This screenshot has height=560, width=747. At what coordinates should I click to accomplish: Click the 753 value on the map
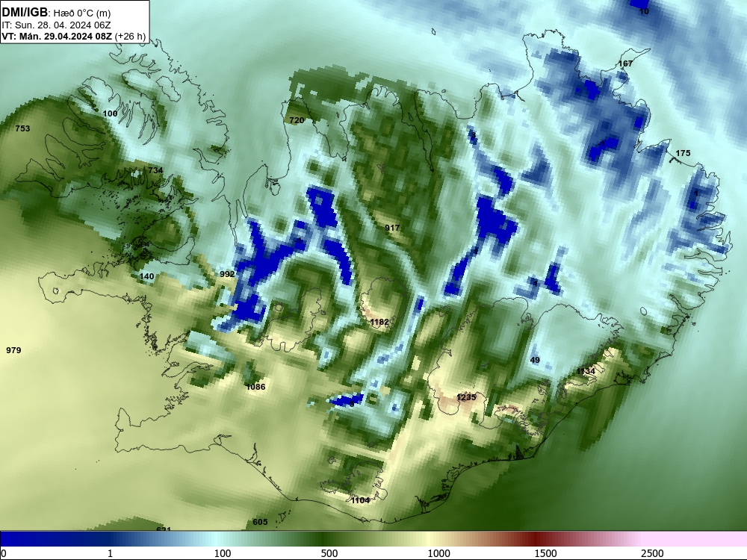point(22,128)
